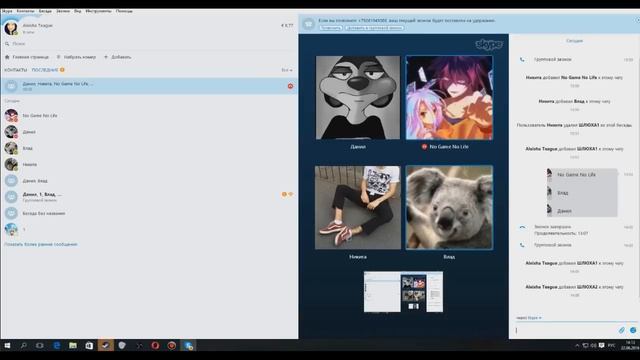This screenshot has height=360, width=640.
Task: Click the group chat icon of Беседа без названия
Action: (x=11, y=213)
